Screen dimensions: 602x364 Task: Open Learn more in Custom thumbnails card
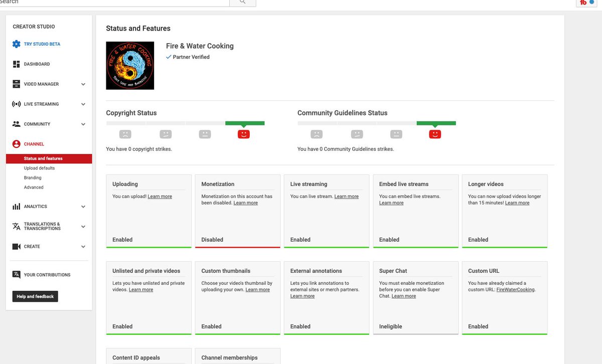click(258, 290)
